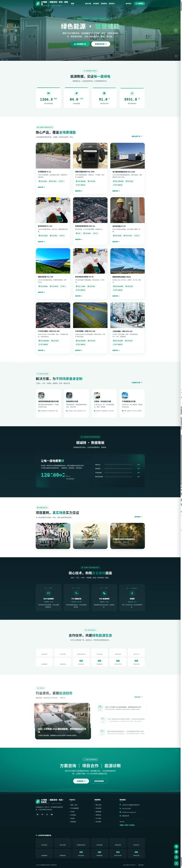182x868 pixels.
Task: Click the XX储能 logo icon in header
Action: coord(38,3)
